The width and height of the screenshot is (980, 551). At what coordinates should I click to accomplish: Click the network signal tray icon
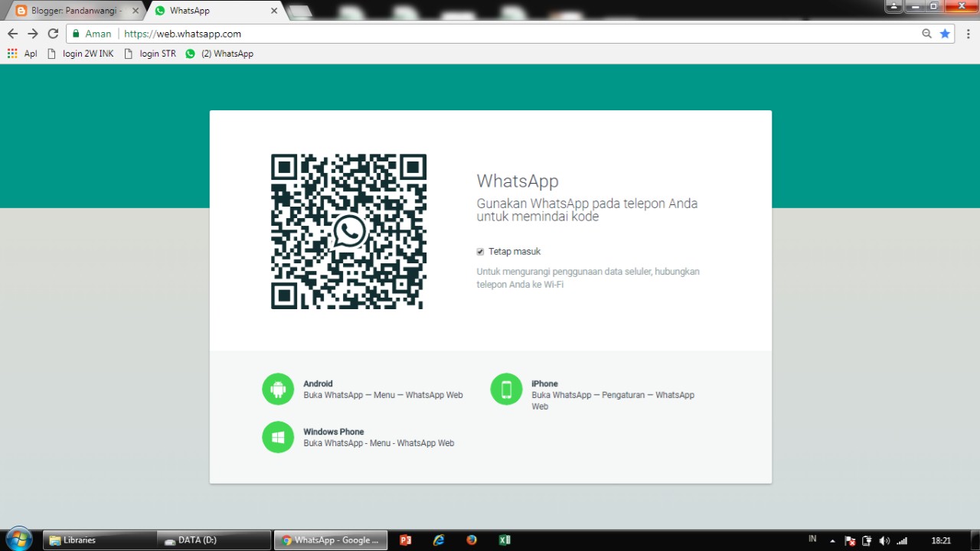pyautogui.click(x=902, y=541)
